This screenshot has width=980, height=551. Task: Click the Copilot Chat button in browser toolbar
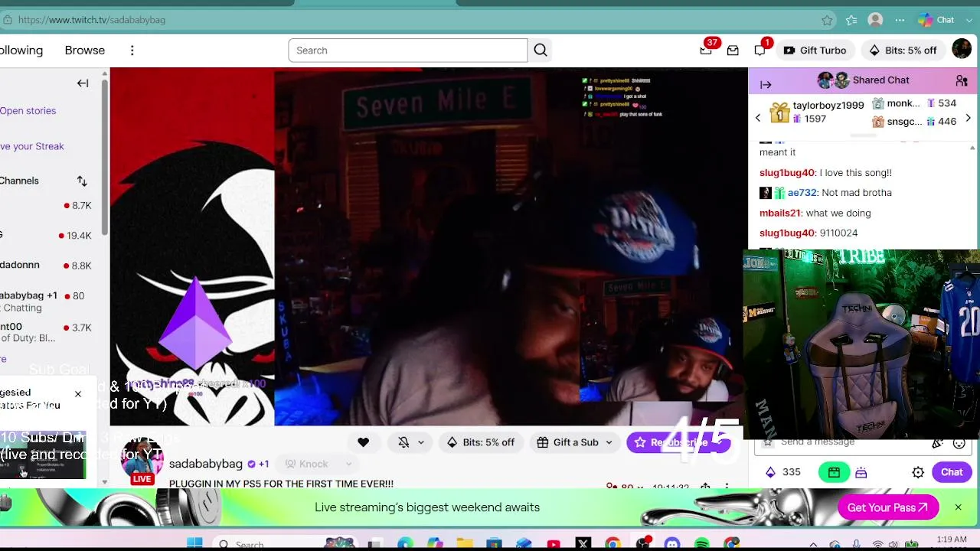point(937,20)
